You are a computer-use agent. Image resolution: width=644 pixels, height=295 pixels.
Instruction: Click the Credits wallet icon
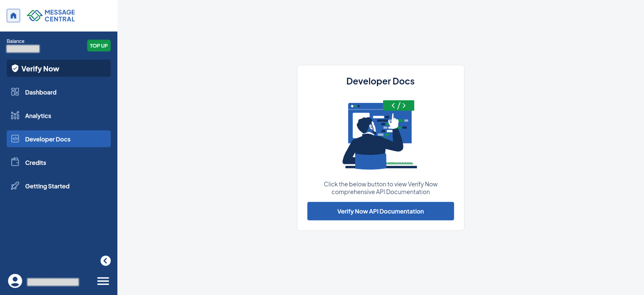(x=15, y=162)
